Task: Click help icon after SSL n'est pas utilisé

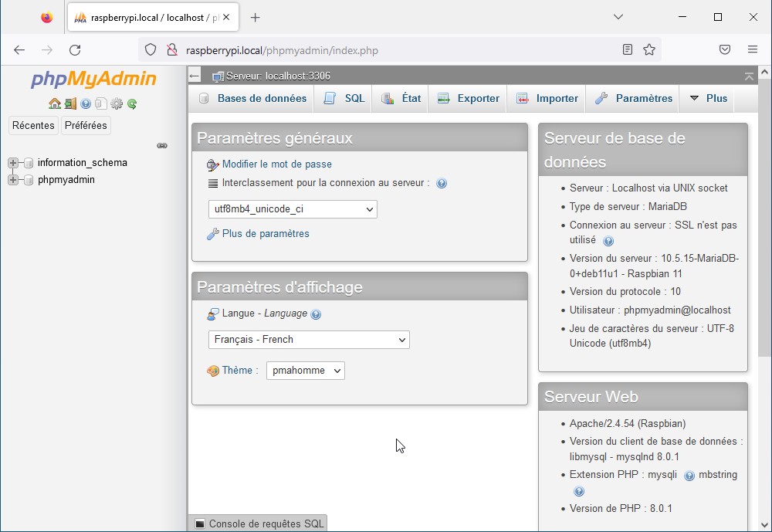Action: 608,241
